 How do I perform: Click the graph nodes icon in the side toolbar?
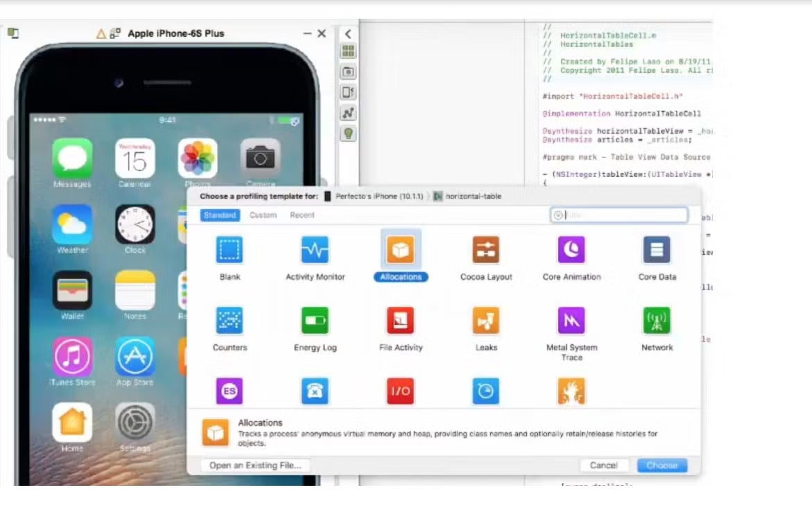click(x=348, y=113)
